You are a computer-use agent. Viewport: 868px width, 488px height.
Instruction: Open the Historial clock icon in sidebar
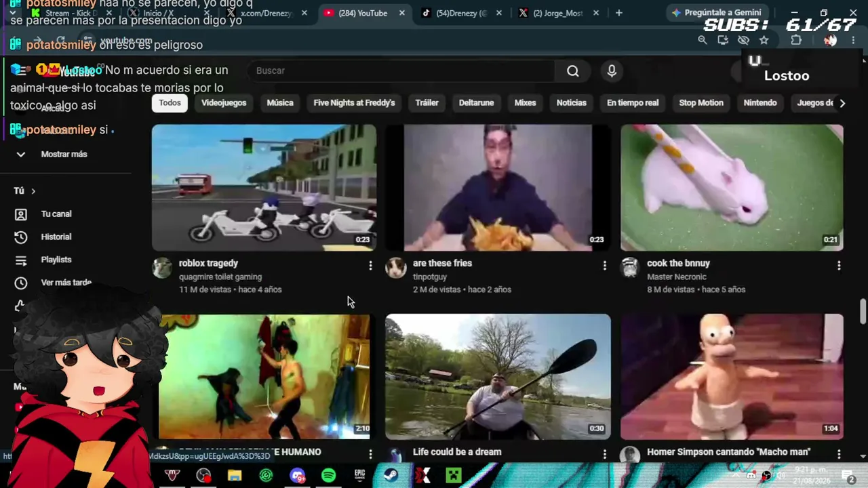21,237
